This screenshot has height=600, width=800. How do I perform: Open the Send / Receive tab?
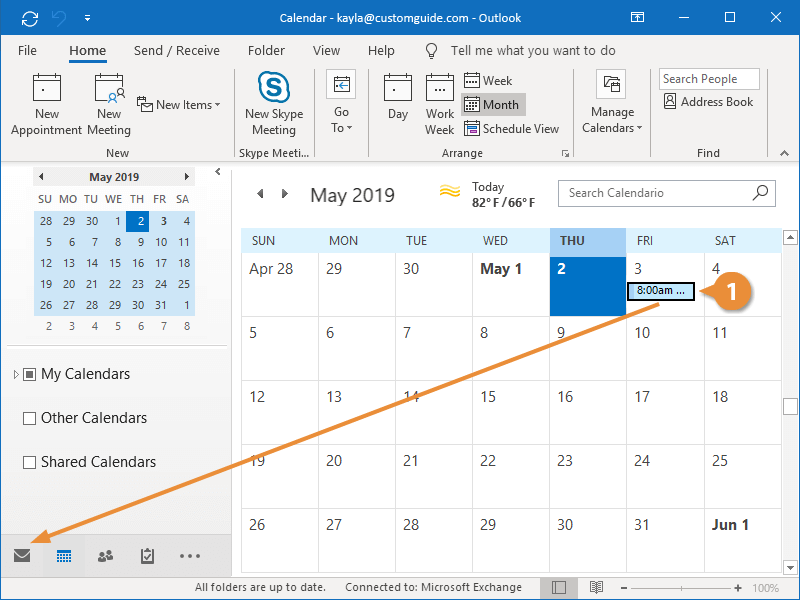(x=176, y=50)
